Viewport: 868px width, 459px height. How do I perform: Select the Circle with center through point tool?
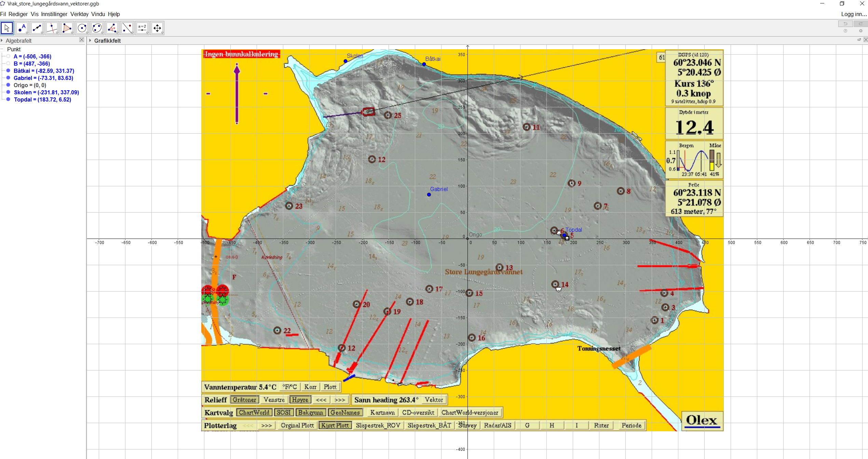(82, 28)
